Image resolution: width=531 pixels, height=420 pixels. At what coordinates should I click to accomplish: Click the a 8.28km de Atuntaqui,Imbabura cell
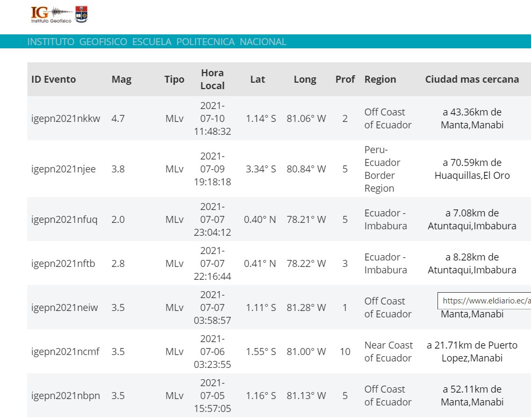tap(472, 263)
